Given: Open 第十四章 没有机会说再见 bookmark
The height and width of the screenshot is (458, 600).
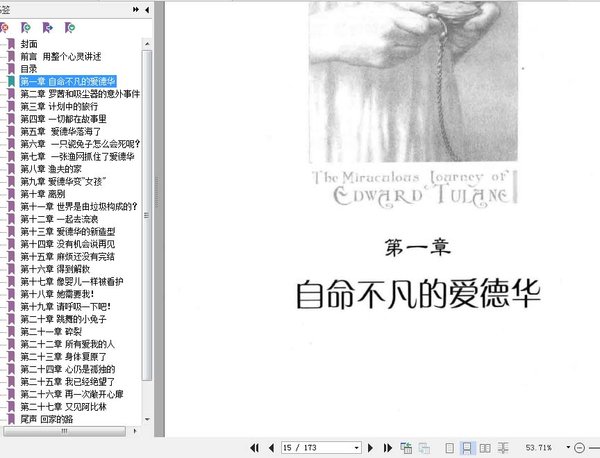Looking at the screenshot, I should click(67, 244).
